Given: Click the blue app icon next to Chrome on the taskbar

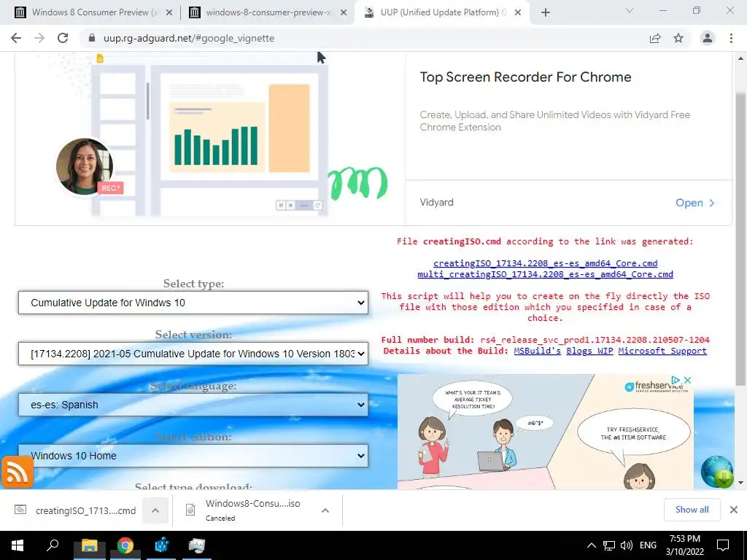Looking at the screenshot, I should [x=161, y=545].
